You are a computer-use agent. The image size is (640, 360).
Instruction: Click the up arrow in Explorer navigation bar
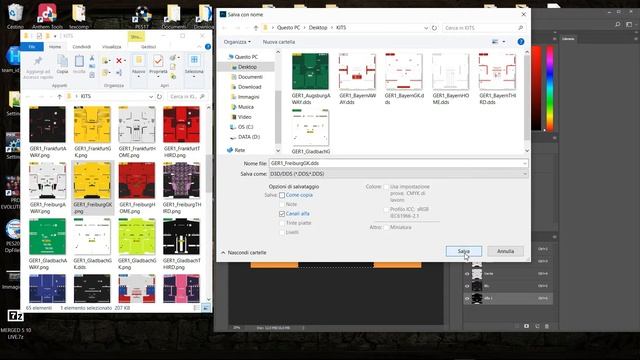point(60,96)
